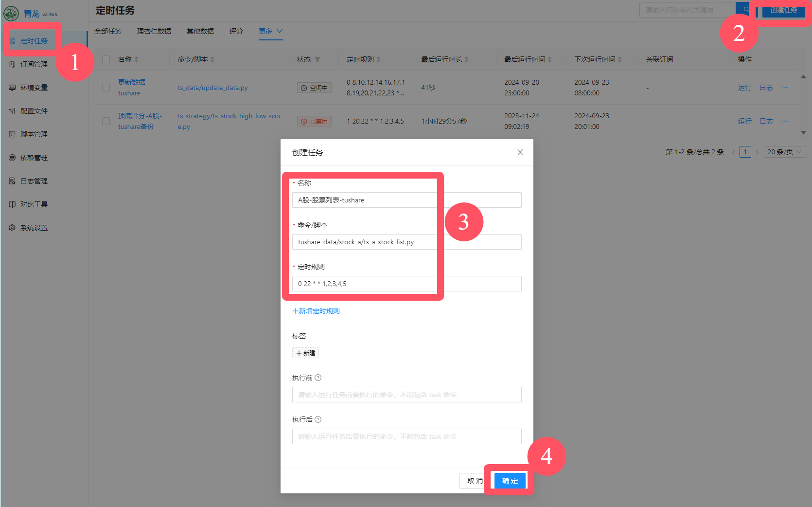Sort by 最后运行时长 column
The height and width of the screenshot is (507, 812).
click(467, 59)
